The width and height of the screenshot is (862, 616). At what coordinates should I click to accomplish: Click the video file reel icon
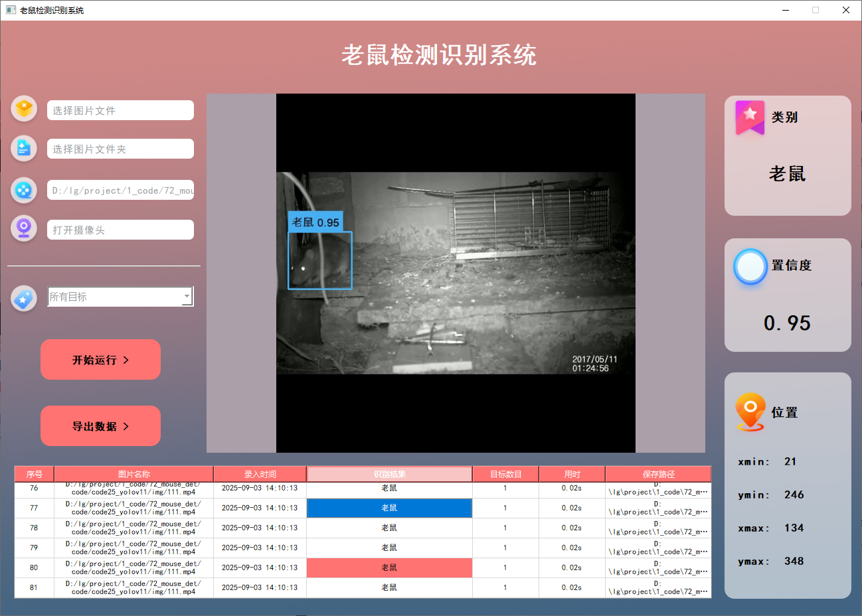[x=25, y=190]
